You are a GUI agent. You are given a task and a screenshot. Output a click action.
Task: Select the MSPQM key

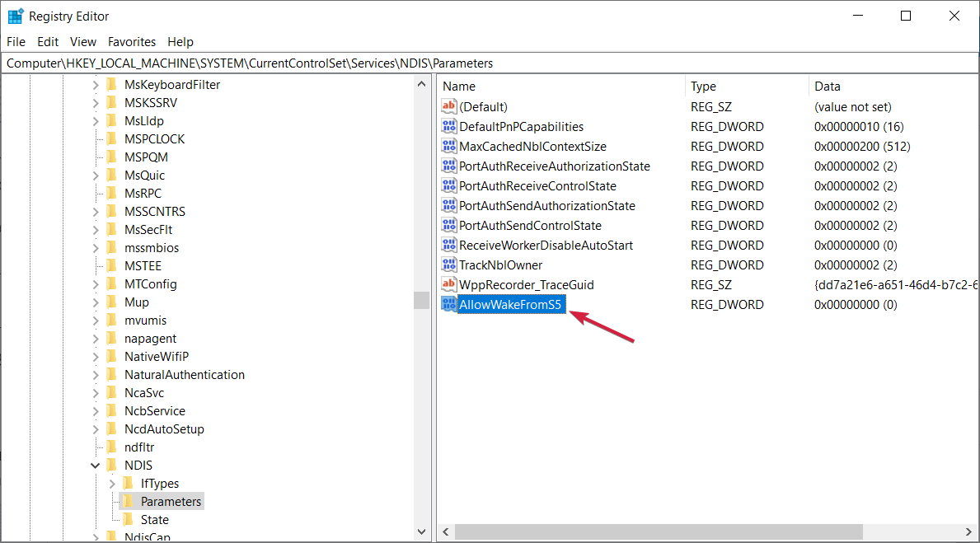coord(146,157)
